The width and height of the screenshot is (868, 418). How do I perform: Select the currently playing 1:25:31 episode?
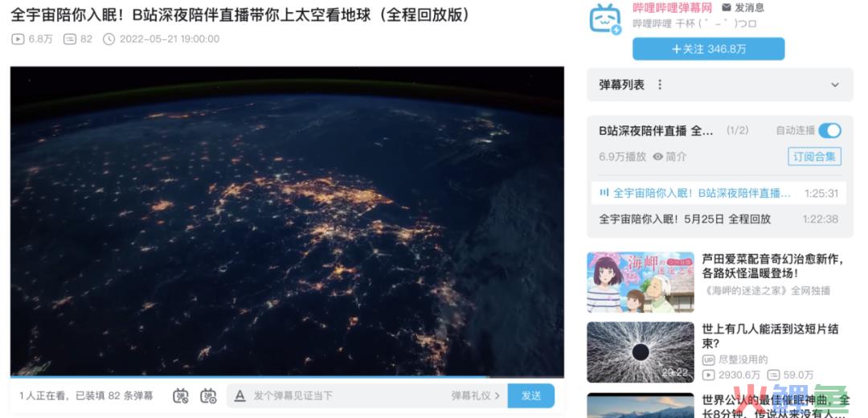719,193
